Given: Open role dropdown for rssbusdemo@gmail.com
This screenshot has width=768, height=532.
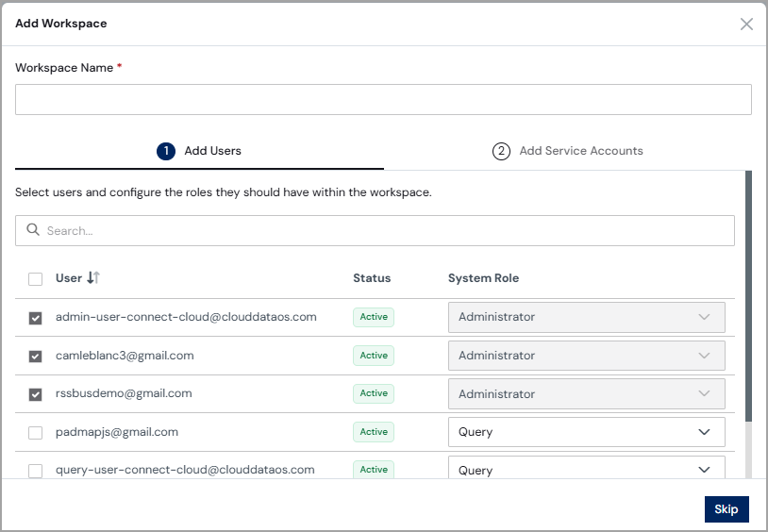Looking at the screenshot, I should click(586, 394).
